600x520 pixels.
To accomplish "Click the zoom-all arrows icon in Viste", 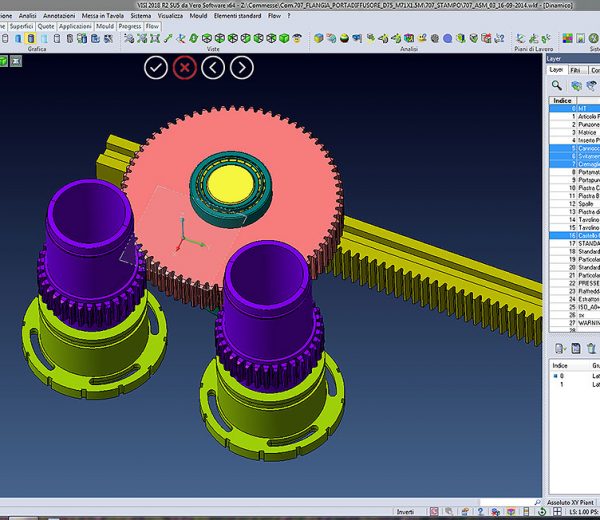I will [x=155, y=38].
